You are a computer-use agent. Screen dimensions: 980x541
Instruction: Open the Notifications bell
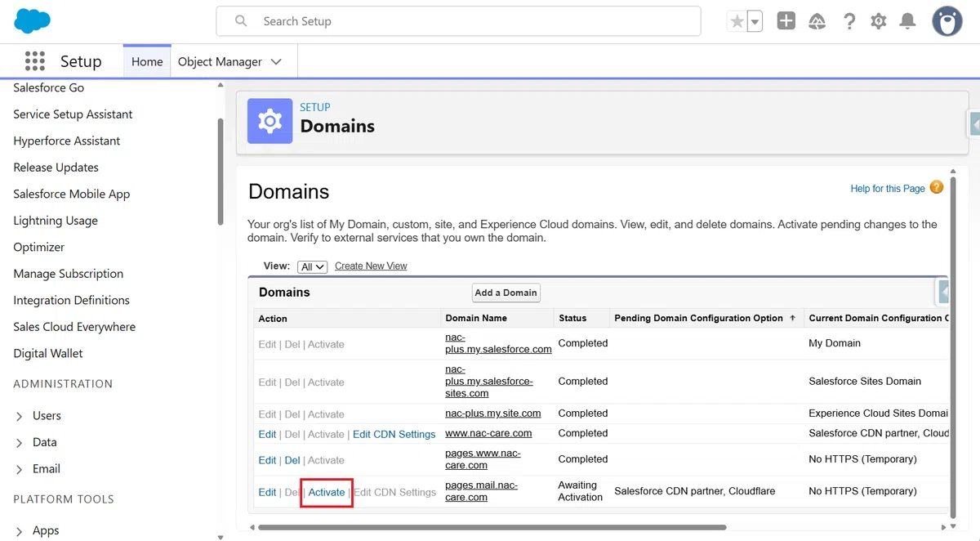[x=907, y=21]
